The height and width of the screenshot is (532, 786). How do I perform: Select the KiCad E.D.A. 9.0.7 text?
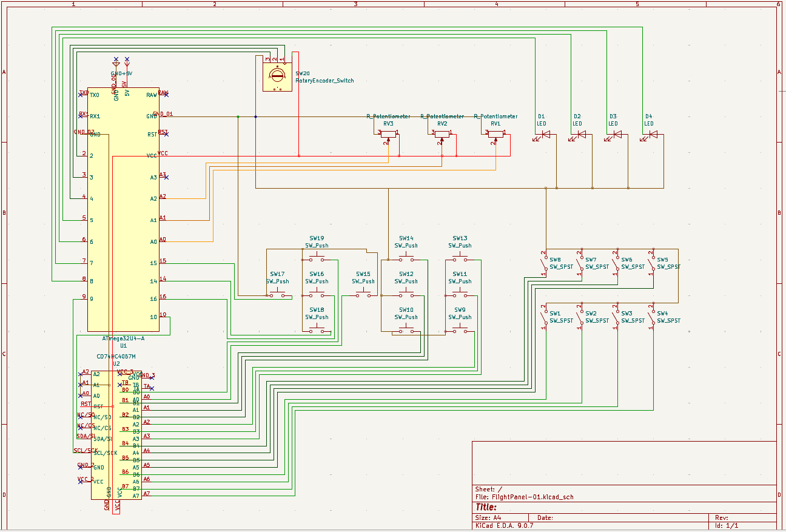coord(505,525)
